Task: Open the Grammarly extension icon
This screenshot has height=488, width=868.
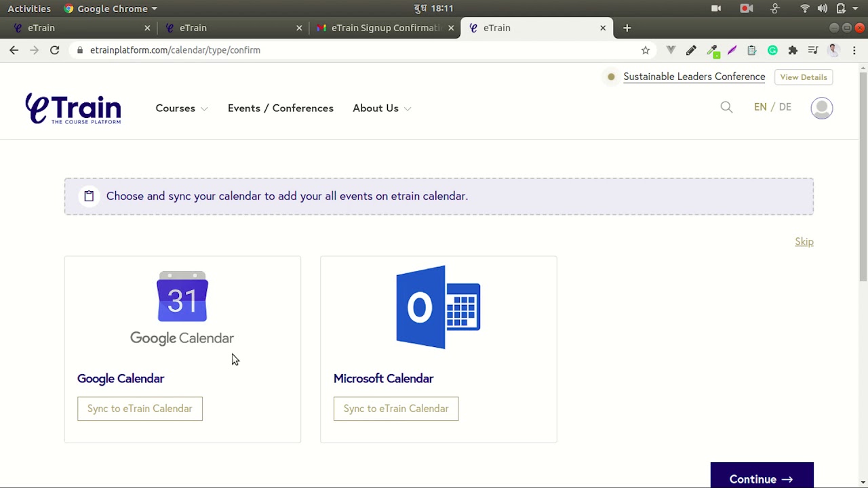Action: point(772,50)
